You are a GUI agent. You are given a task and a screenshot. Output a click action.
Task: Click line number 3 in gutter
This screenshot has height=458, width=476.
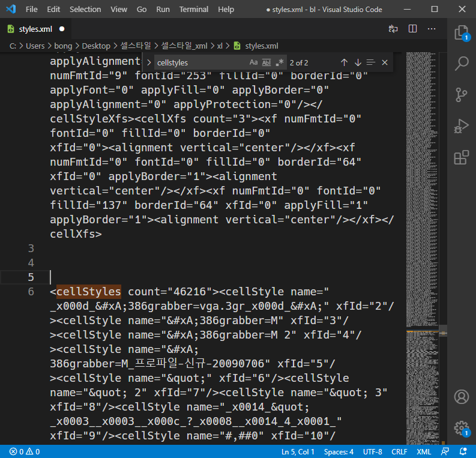coord(31,249)
